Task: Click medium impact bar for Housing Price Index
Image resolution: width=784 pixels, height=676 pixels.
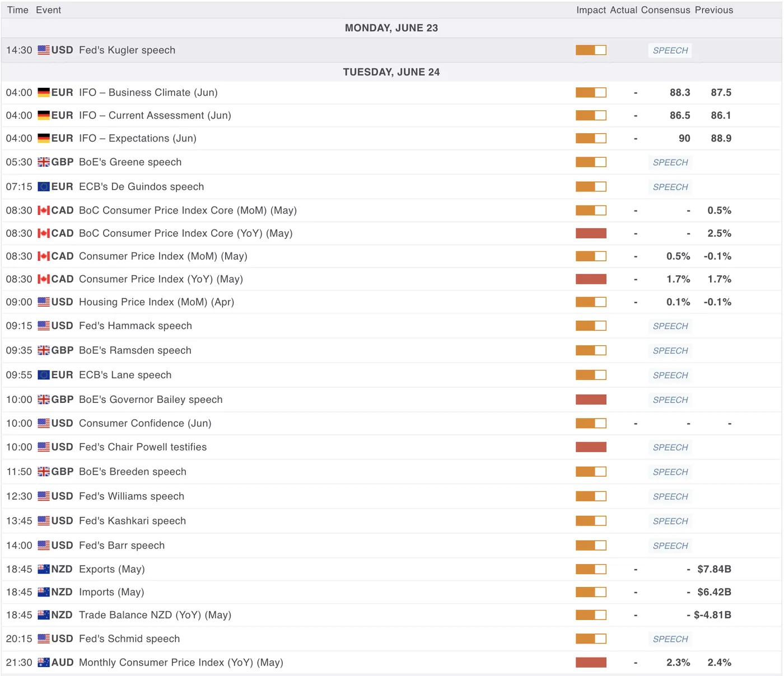Action: point(591,302)
